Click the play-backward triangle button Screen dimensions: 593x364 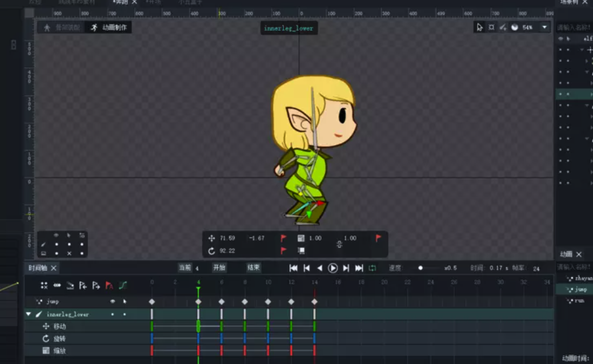point(319,268)
